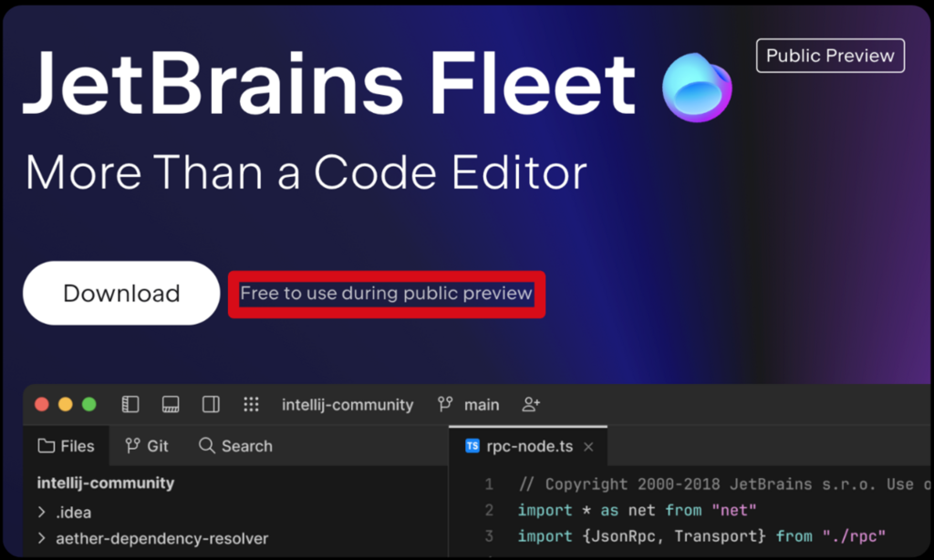Click the Download button
934x560 pixels.
coord(121,293)
